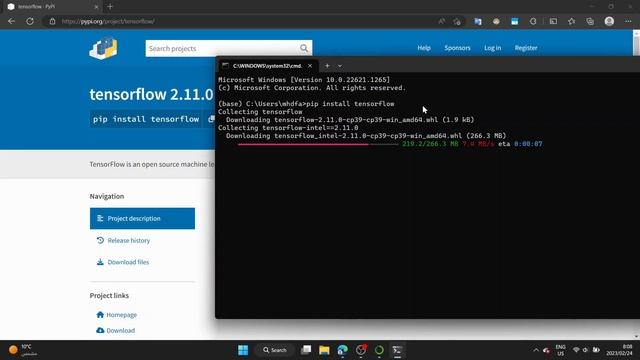640x360 pixels.
Task: Close the cmd.exe terminal tab
Action: click(x=310, y=66)
